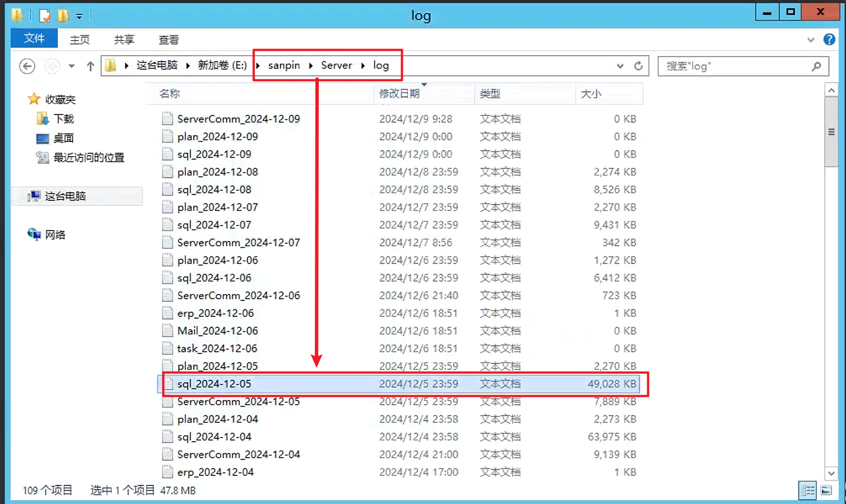
Task: Open 桌面 in navigation pane
Action: (64, 138)
